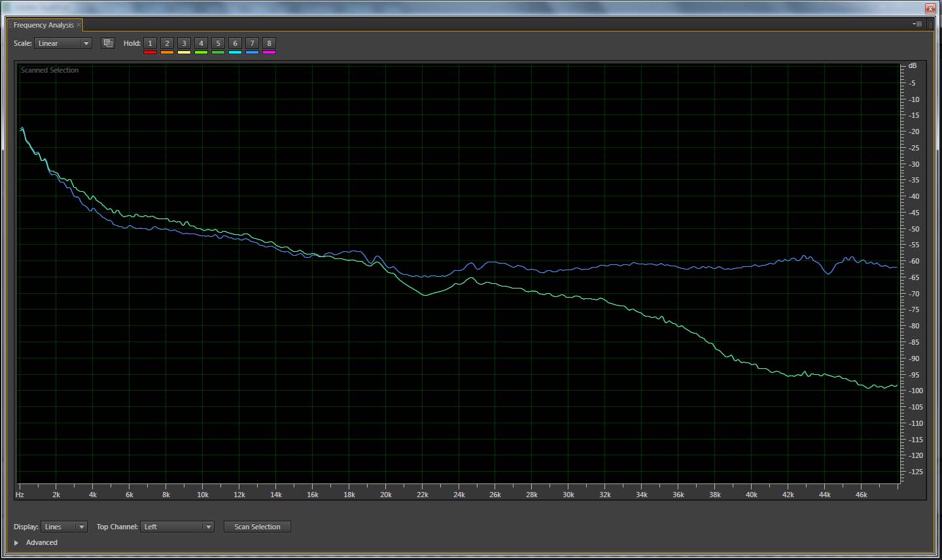Open the Scale dropdown showing Linear

click(x=63, y=43)
